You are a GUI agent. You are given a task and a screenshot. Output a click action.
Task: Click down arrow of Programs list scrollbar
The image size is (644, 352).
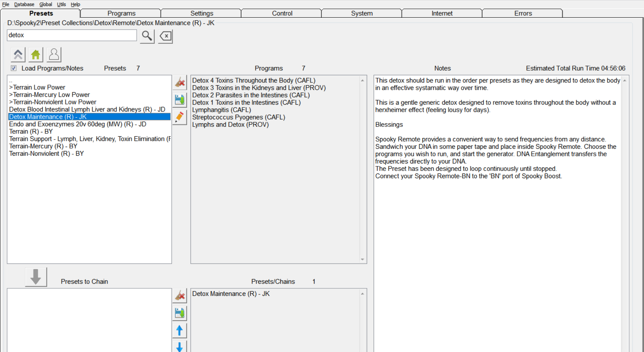[x=362, y=259]
